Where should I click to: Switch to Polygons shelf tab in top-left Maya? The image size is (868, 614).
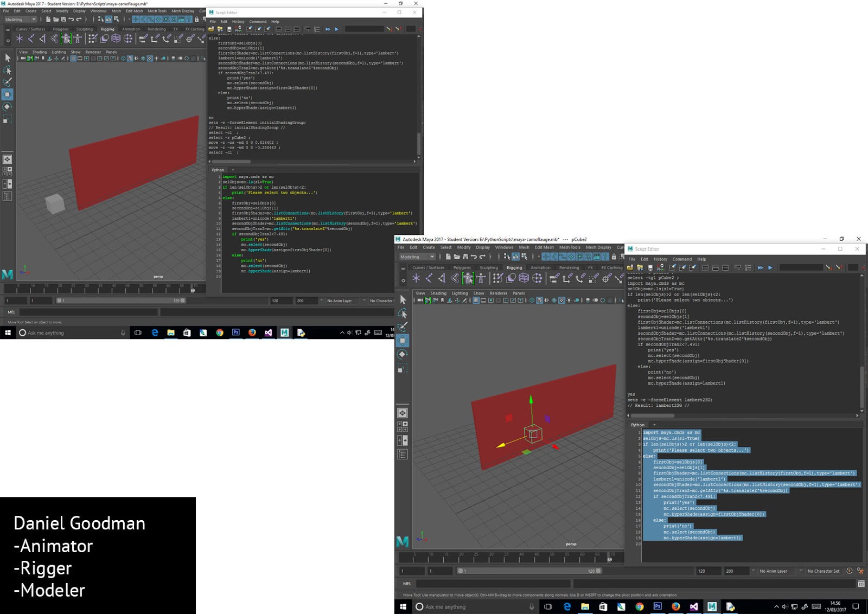[61, 29]
